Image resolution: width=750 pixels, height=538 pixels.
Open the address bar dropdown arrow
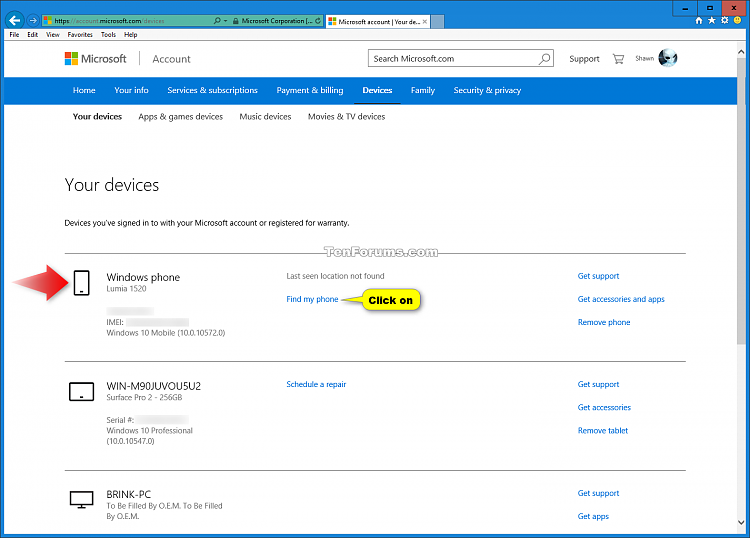pyautogui.click(x=225, y=21)
